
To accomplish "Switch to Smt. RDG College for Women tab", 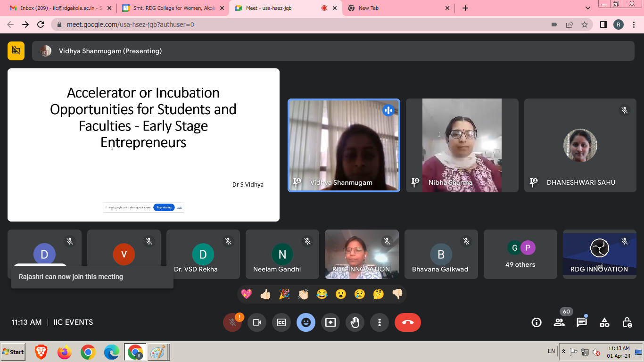I will click(x=173, y=8).
